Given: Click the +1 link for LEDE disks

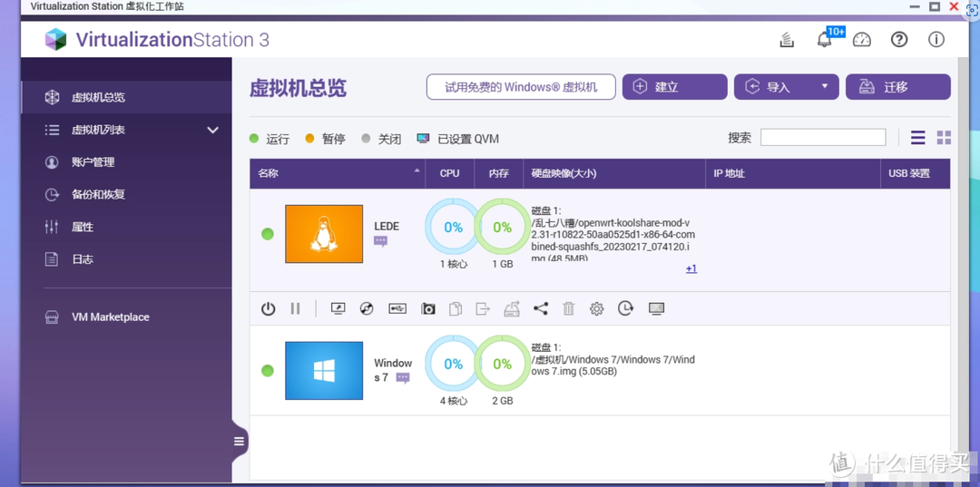Looking at the screenshot, I should pyautogui.click(x=691, y=269).
